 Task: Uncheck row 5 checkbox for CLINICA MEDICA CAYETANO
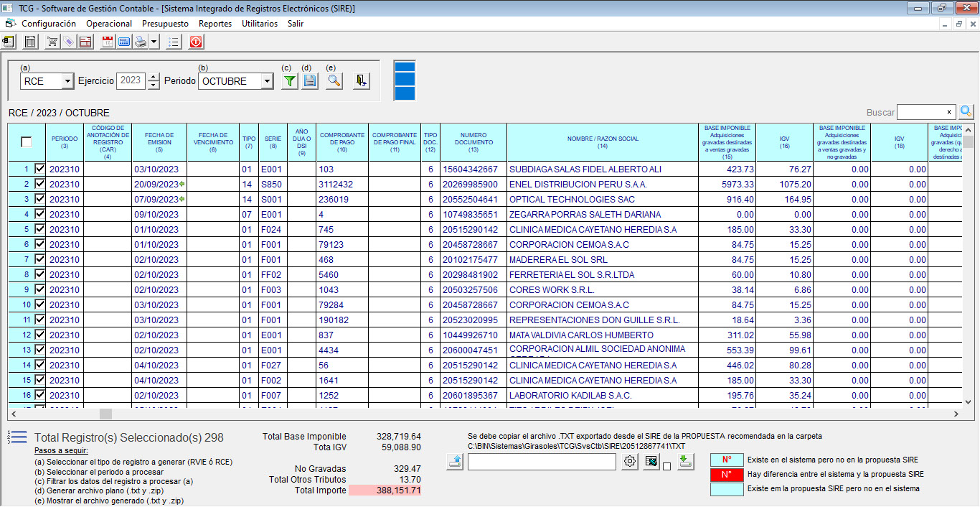pyautogui.click(x=39, y=230)
